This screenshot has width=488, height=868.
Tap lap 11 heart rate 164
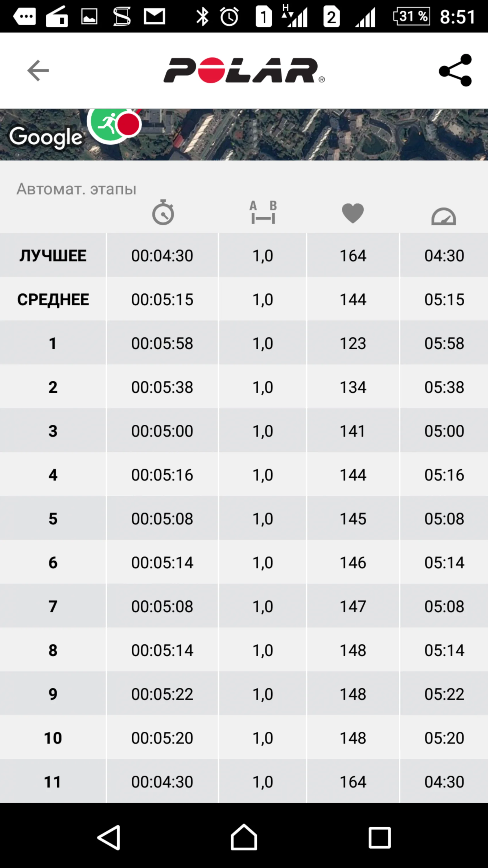353,781
